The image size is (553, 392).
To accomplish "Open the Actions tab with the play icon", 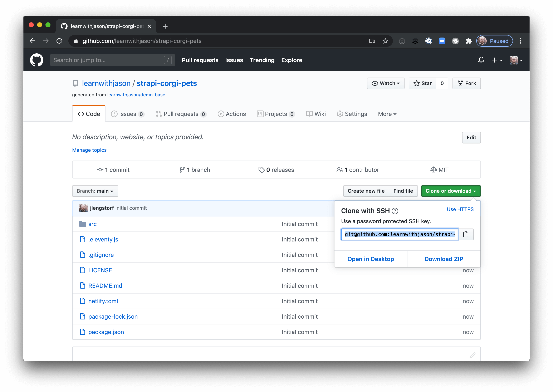I will 231,114.
